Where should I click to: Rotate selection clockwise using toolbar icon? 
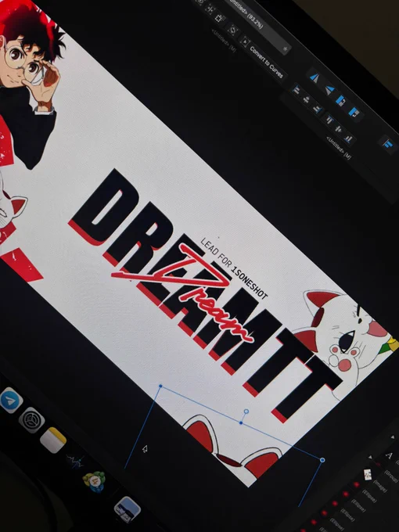point(354,112)
